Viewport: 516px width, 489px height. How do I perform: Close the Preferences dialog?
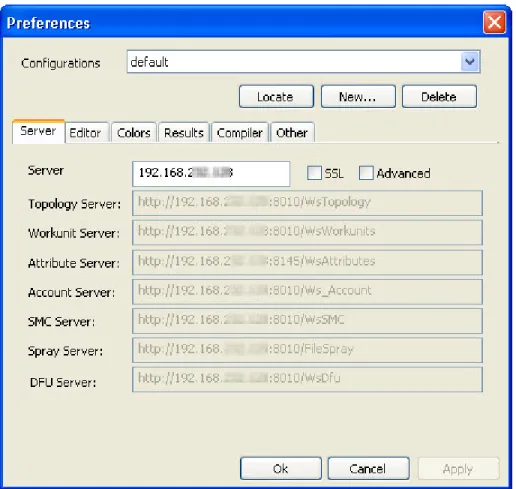pos(494,23)
